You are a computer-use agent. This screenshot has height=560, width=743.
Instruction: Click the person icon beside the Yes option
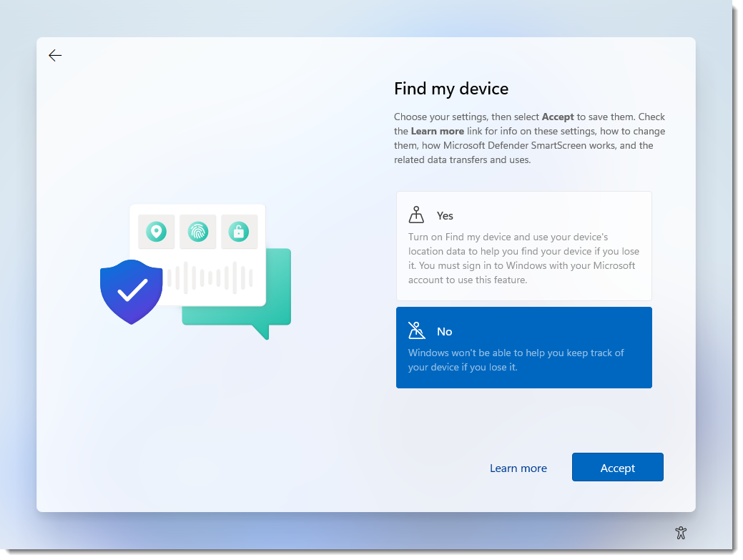[x=415, y=214]
